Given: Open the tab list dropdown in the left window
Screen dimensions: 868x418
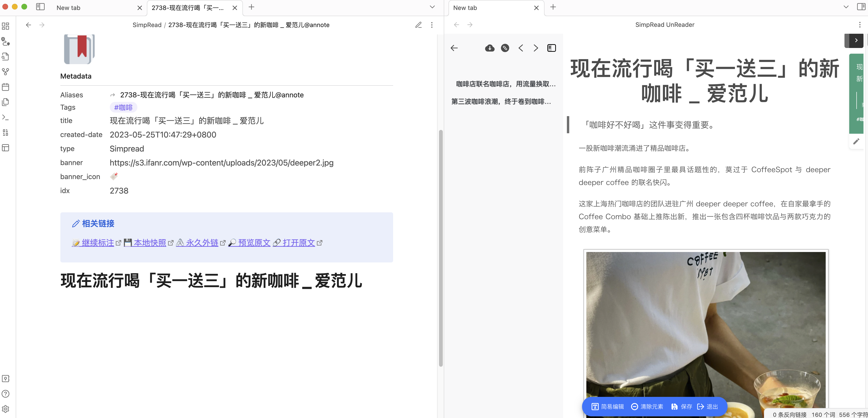Looking at the screenshot, I should tap(432, 7).
